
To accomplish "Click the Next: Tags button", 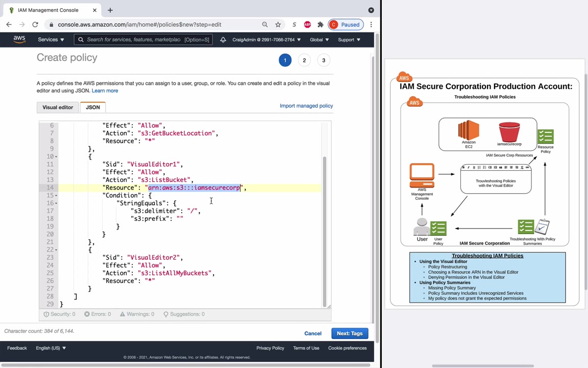I will 350,333.
